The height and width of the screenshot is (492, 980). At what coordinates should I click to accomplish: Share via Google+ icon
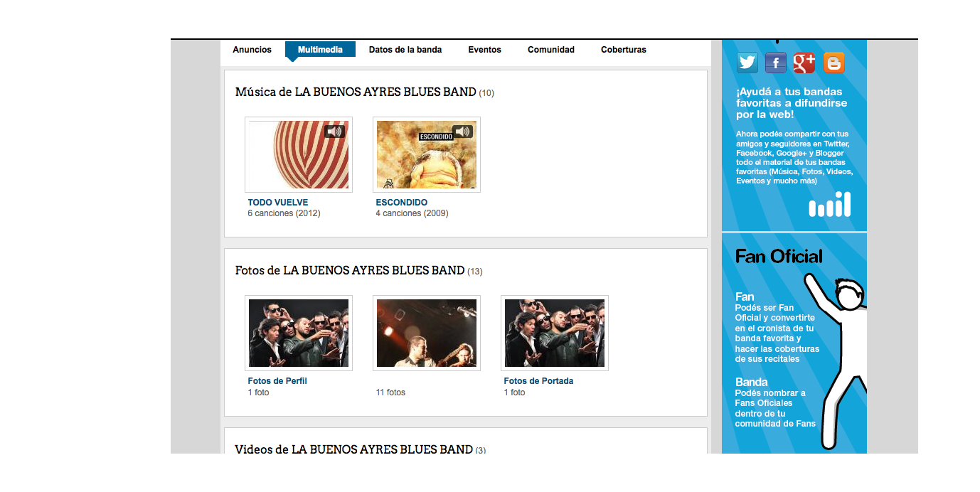click(804, 63)
